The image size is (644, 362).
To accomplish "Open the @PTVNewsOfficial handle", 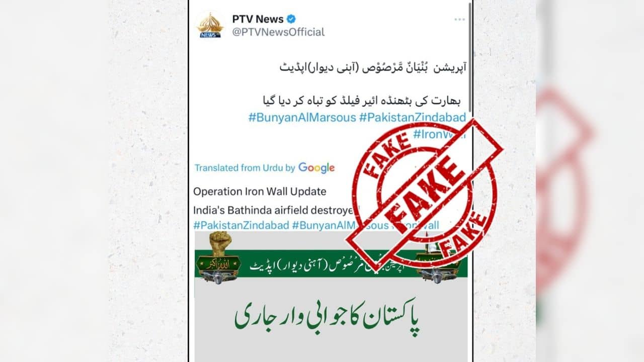I will pyautogui.click(x=278, y=32).
